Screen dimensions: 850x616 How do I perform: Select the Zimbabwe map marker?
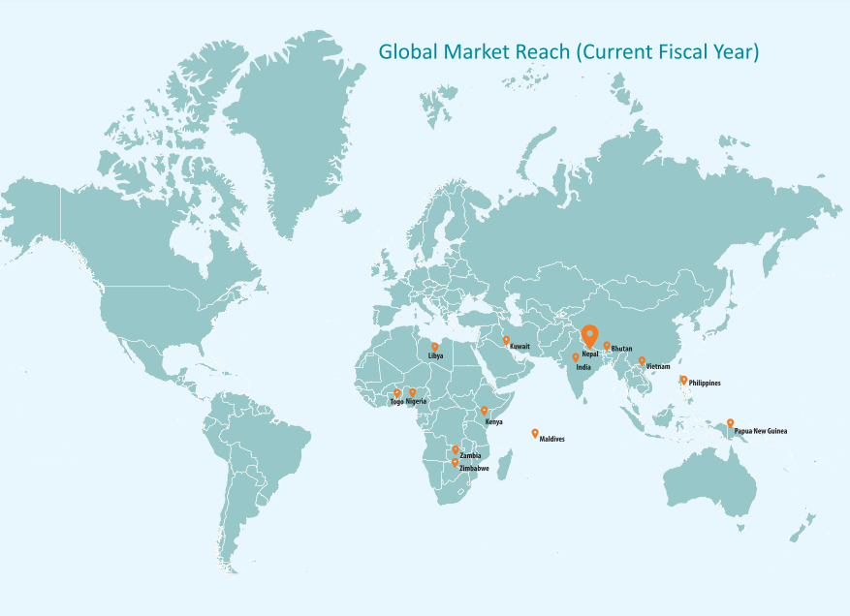456,462
